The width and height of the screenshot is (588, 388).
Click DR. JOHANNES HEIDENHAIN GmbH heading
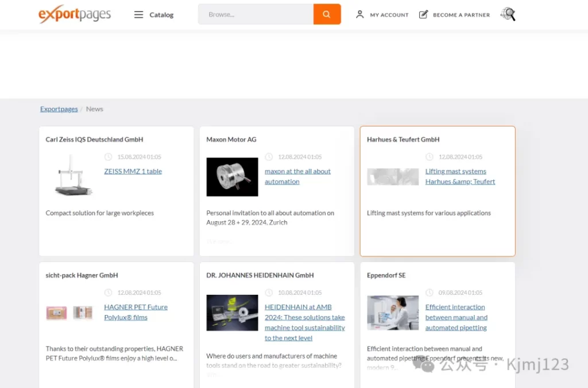(260, 275)
